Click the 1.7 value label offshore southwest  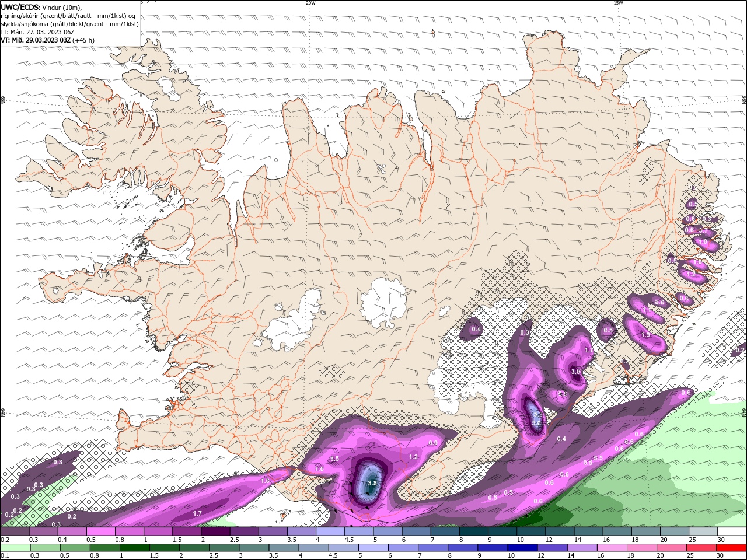coord(197,513)
